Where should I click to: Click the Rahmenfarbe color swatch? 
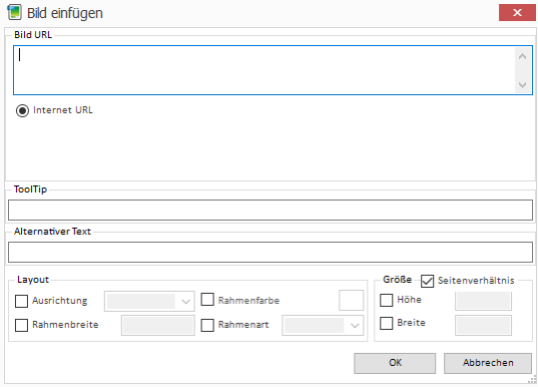point(351,300)
